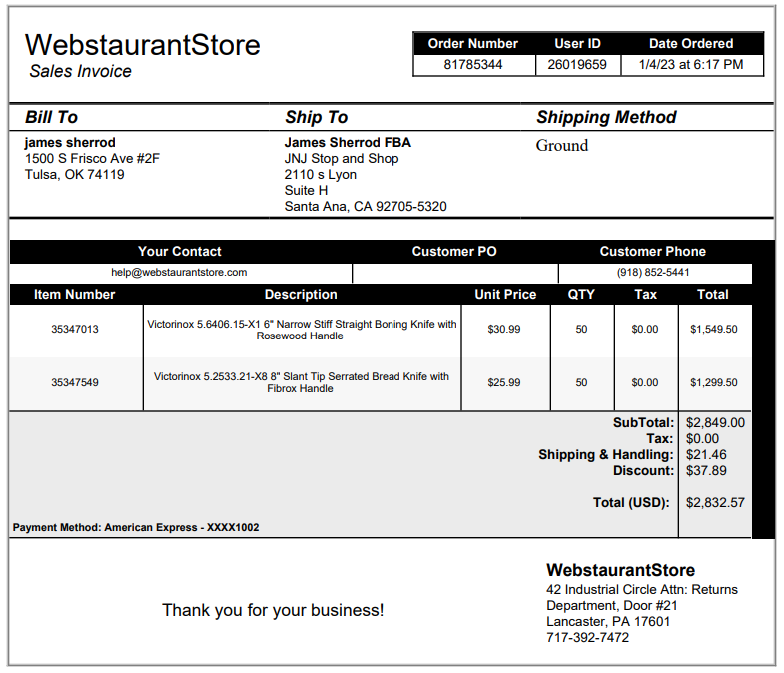Click the empty Customer PO cell
The image size is (784, 673).
(455, 273)
